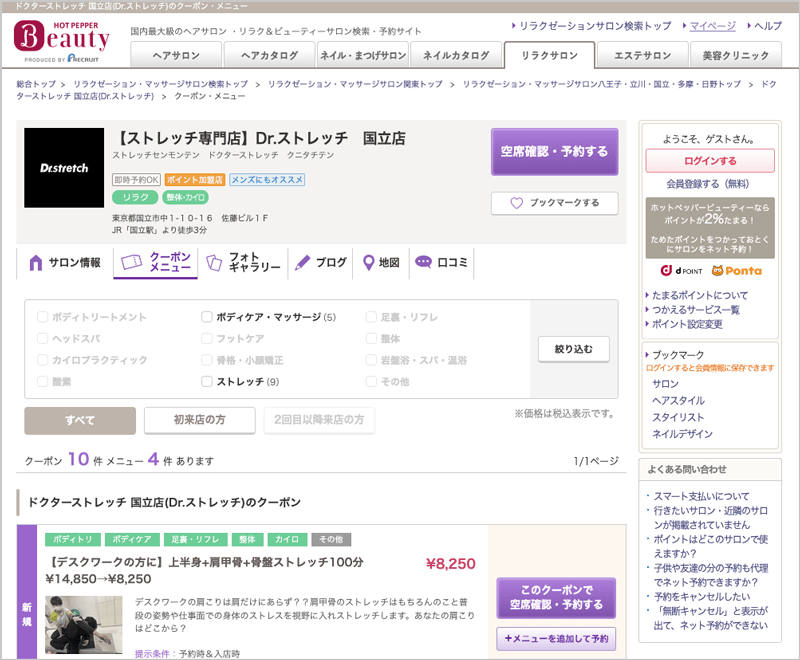Open the 会員登録する (無料) link
The image size is (800, 660).
pos(708,184)
